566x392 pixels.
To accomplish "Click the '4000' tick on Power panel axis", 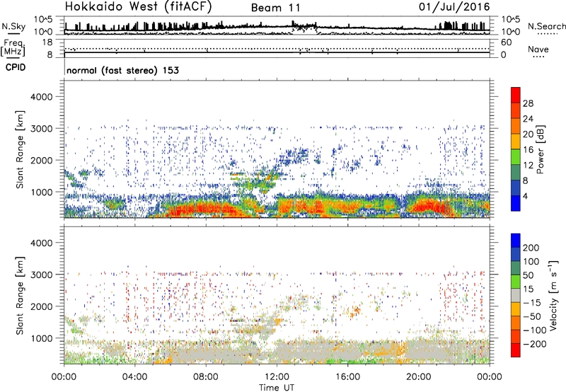I will pos(42,97).
